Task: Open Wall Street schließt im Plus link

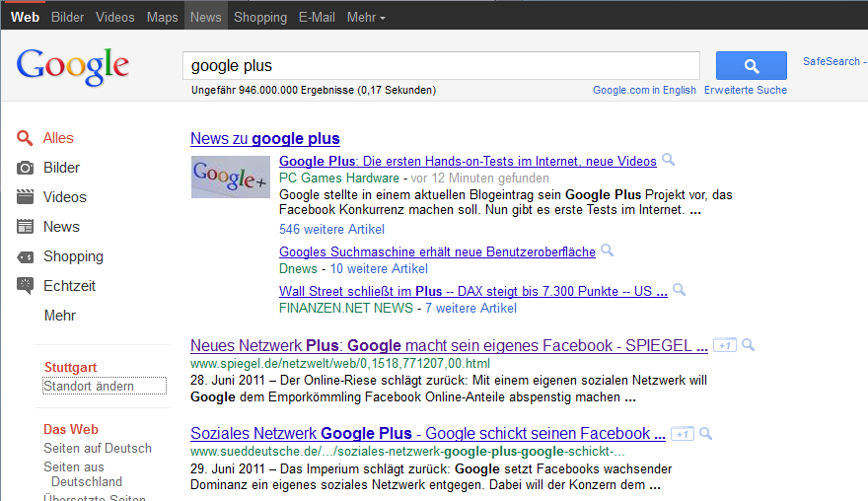Action: [473, 291]
